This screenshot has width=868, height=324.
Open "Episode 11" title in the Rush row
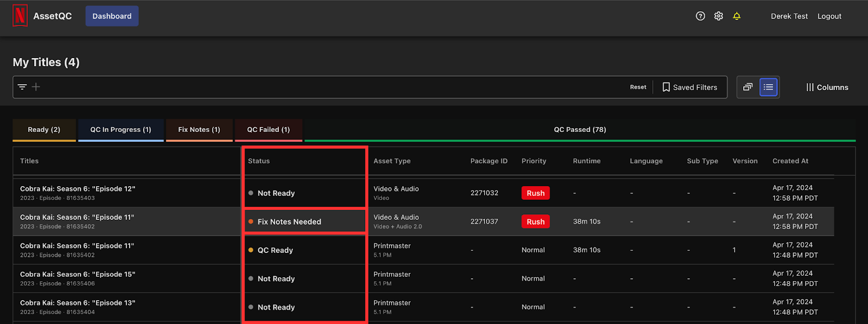tap(77, 218)
